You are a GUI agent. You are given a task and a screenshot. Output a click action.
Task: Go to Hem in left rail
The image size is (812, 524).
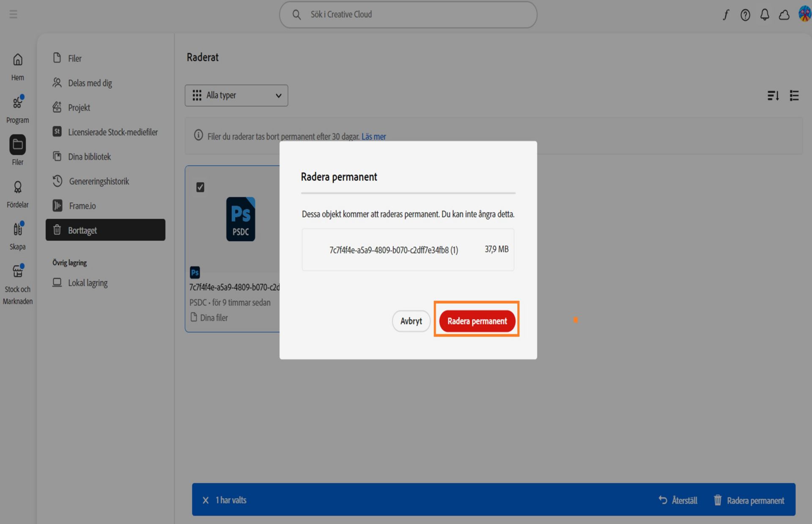18,67
